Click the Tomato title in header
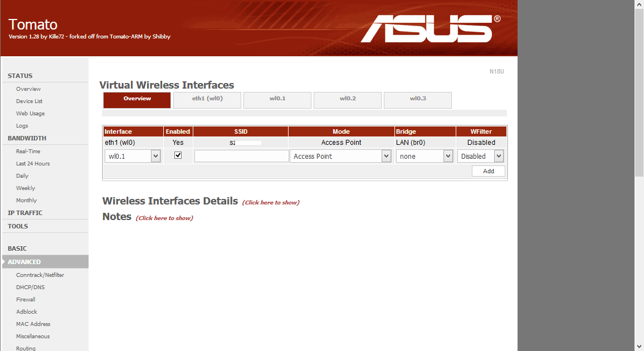The width and height of the screenshot is (644, 351). [33, 25]
